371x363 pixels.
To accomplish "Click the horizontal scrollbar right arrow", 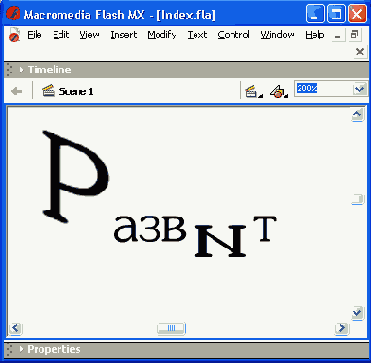I will click(x=342, y=328).
